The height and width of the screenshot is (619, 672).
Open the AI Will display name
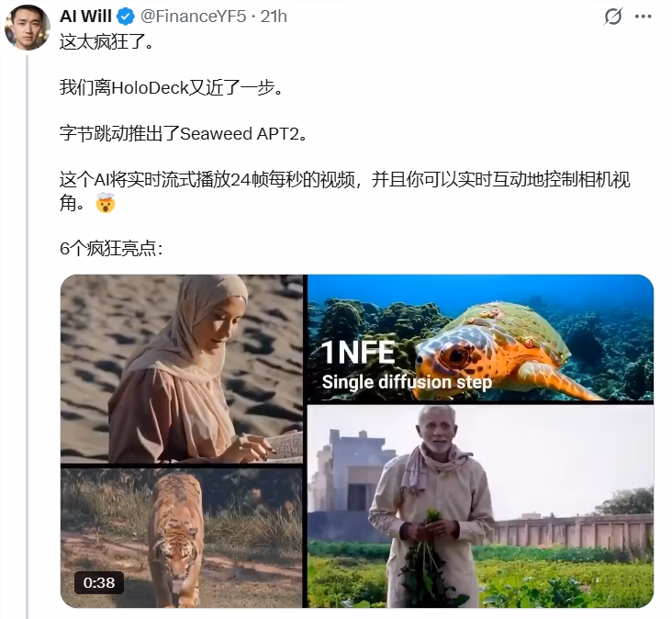(x=85, y=17)
